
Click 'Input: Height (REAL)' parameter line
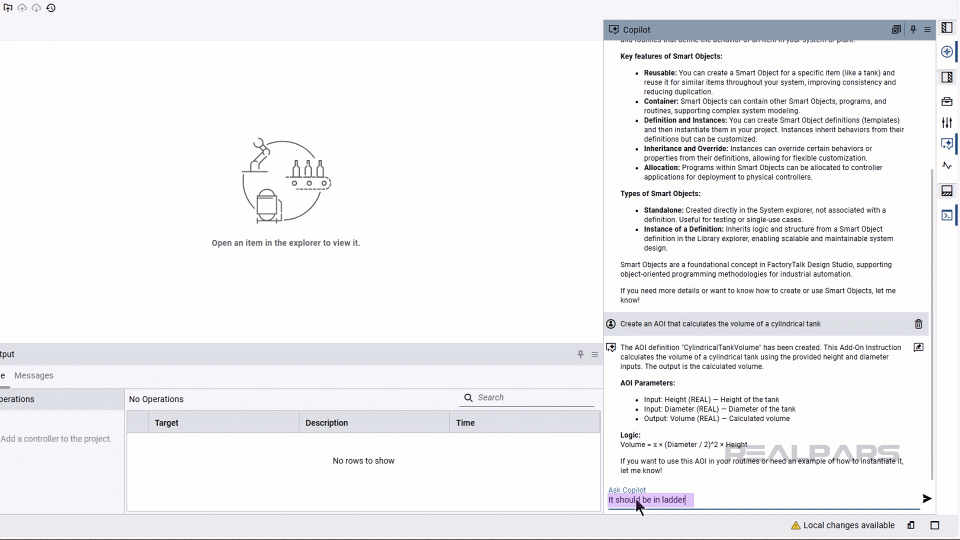(x=711, y=399)
